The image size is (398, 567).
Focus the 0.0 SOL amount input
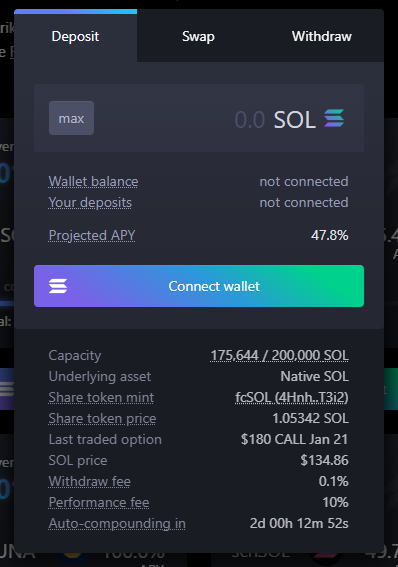point(199,119)
